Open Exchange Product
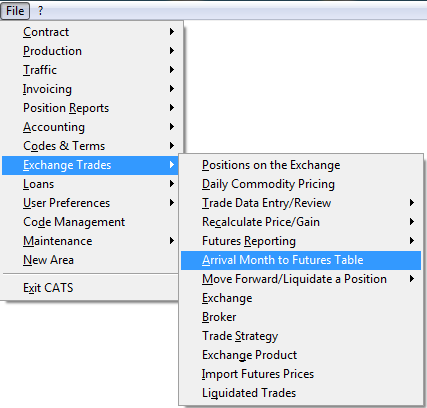This screenshot has height=408, width=427. click(x=301, y=355)
